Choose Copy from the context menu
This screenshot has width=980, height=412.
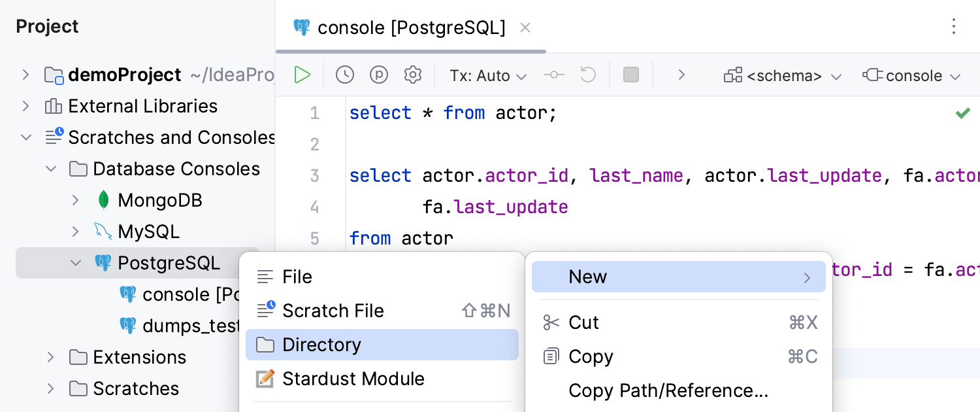[679, 356]
